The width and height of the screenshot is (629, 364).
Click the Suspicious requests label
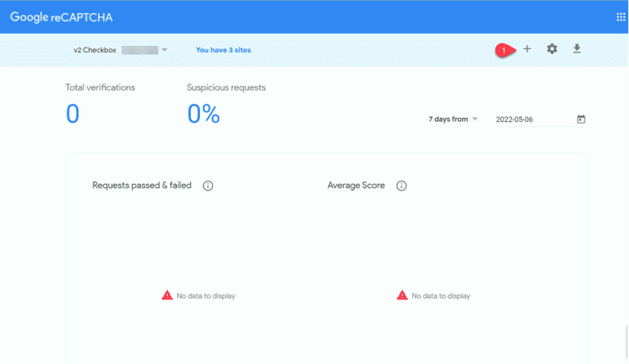(x=226, y=88)
